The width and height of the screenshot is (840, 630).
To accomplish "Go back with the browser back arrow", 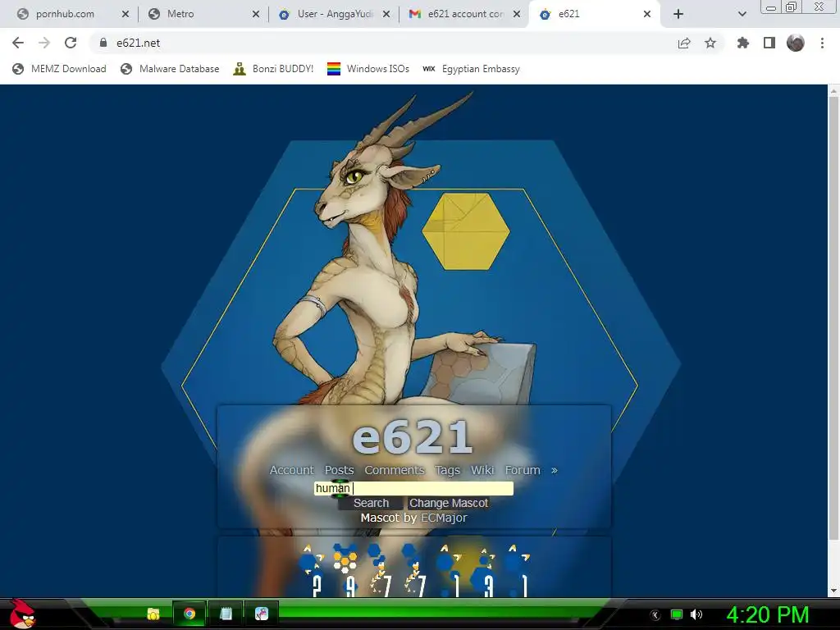I will pyautogui.click(x=18, y=43).
